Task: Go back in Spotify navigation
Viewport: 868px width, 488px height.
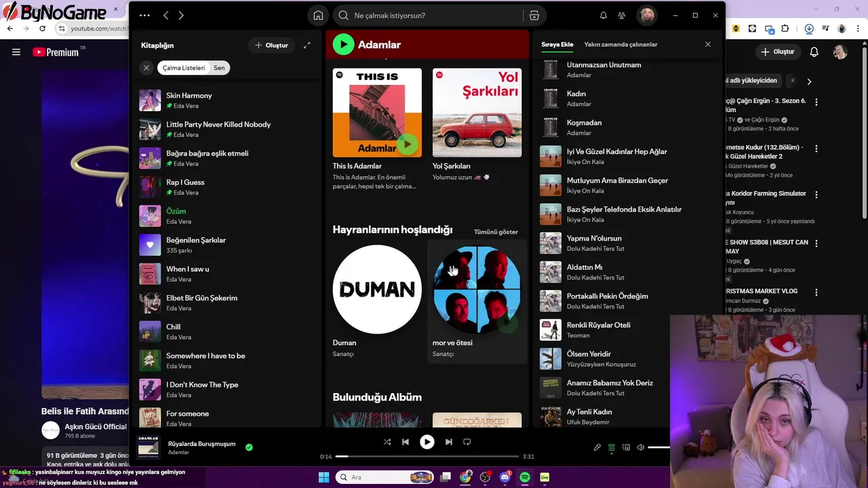Action: click(165, 16)
